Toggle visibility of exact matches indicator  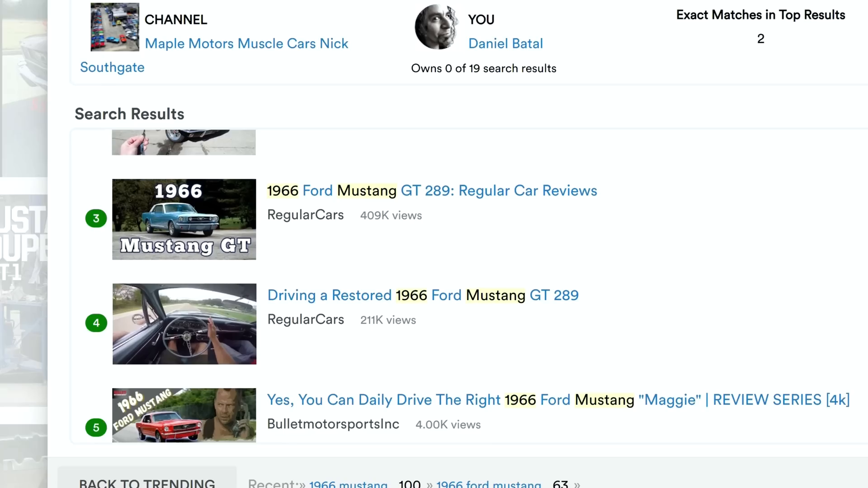[x=761, y=26]
